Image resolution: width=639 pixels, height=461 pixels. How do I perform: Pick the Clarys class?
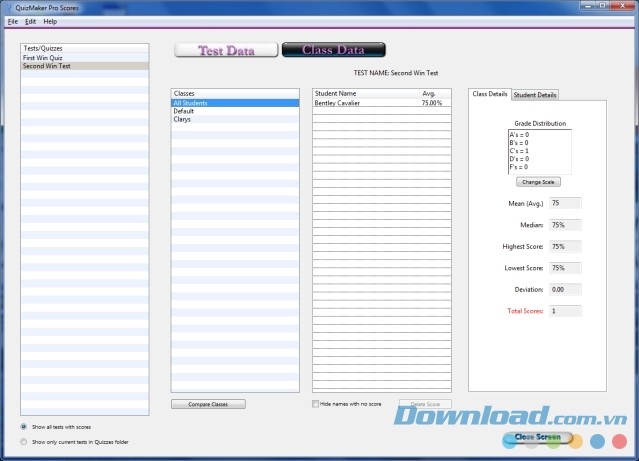182,119
